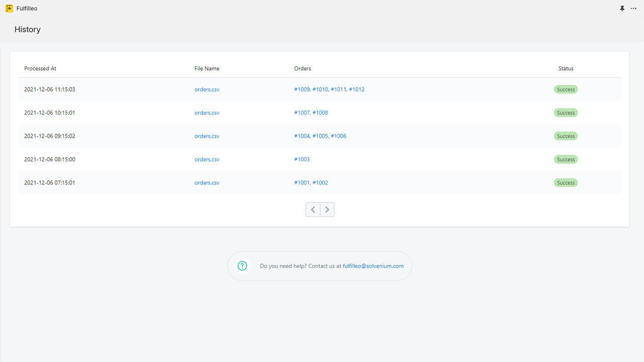Screen dimensions: 644x362
Task: Click the help question mark icon
Action: point(242,265)
